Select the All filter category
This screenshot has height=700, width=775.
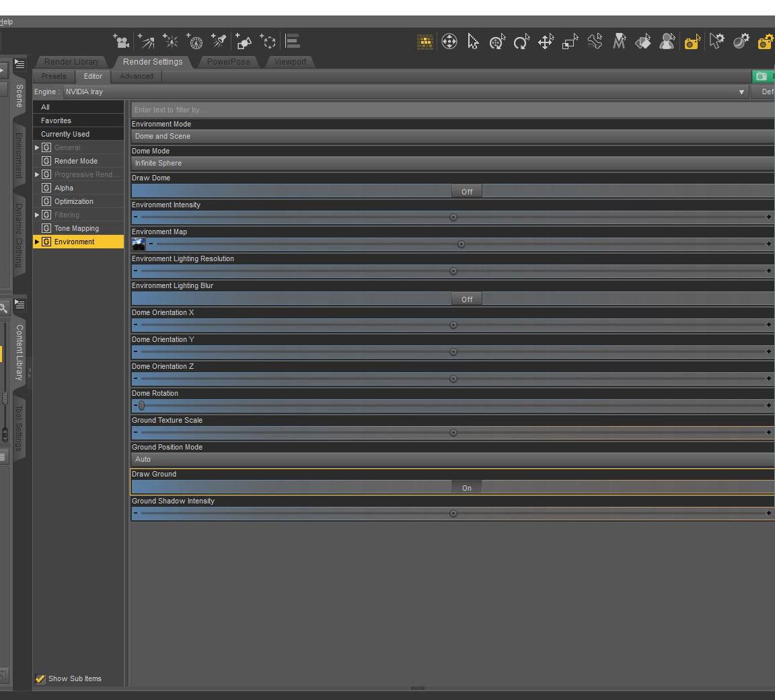coord(79,107)
